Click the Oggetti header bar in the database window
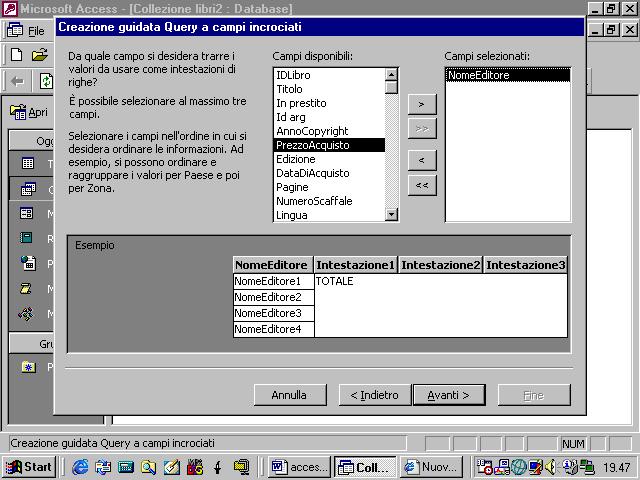Image resolution: width=640 pixels, height=480 pixels. click(x=31, y=140)
